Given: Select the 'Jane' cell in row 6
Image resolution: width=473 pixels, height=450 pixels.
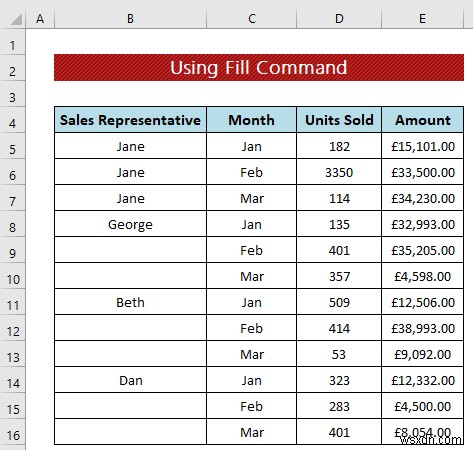Looking at the screenshot, I should (130, 172).
